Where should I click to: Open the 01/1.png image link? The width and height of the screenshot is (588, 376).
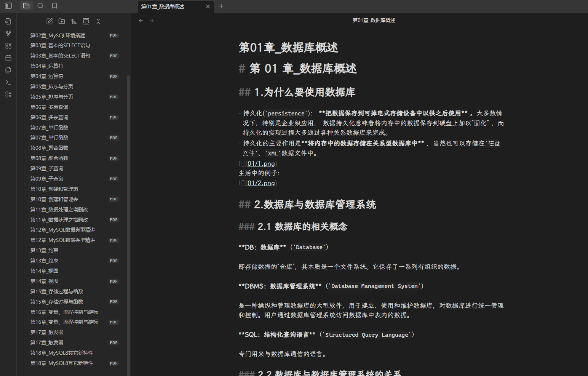coord(261,163)
